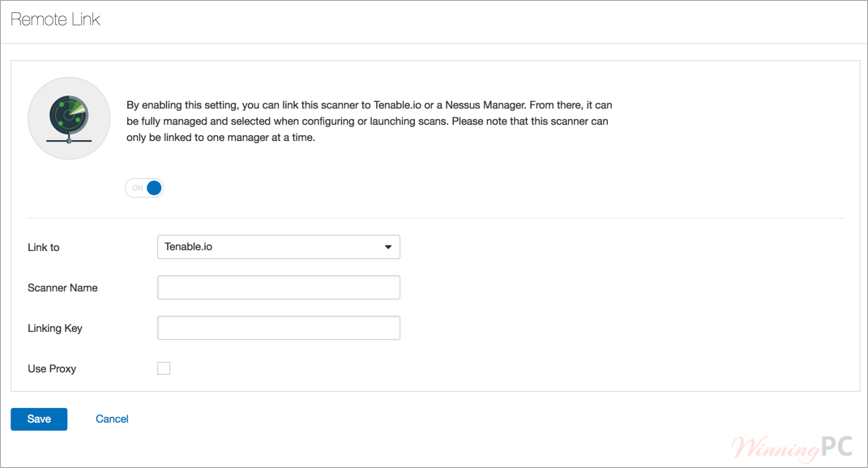Click the Linking Key label
The height and width of the screenshot is (468, 868).
click(x=55, y=328)
